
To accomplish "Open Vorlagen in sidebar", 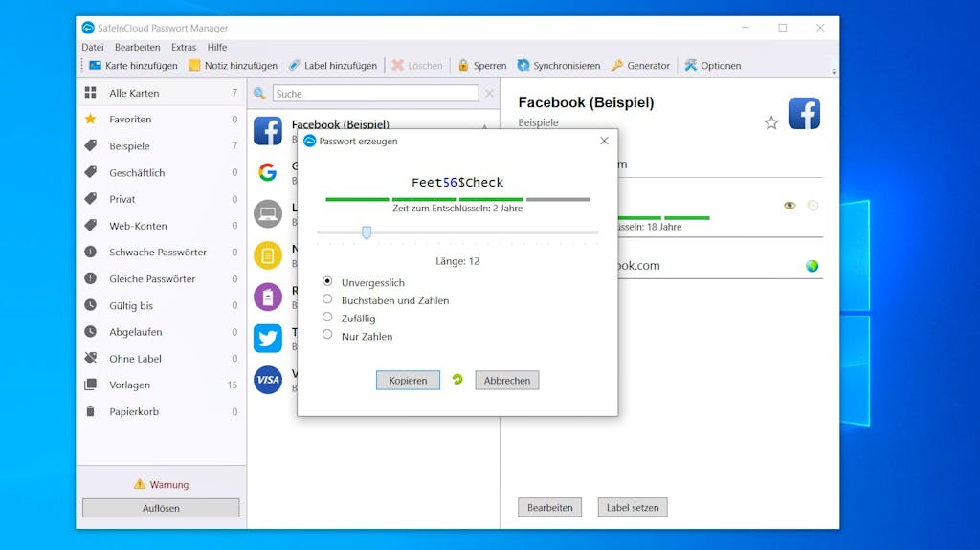I will 161,385.
